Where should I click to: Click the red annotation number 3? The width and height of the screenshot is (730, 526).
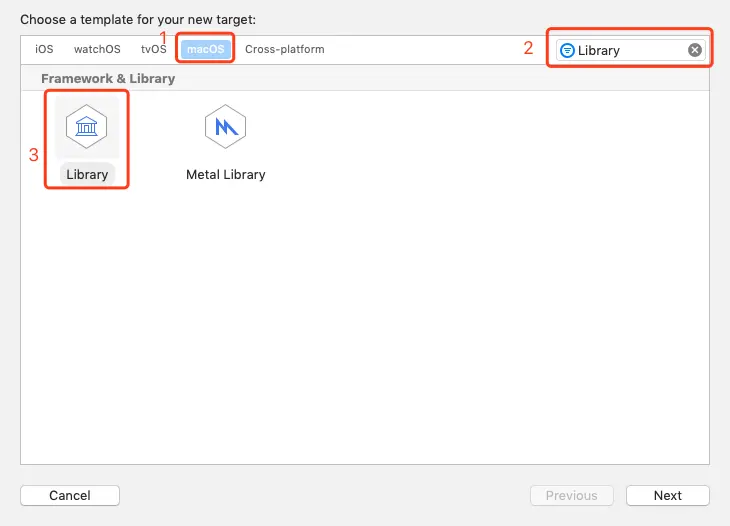[34, 155]
